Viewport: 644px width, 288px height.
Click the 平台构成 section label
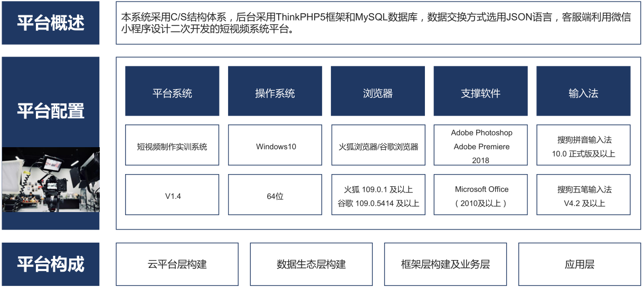51,264
